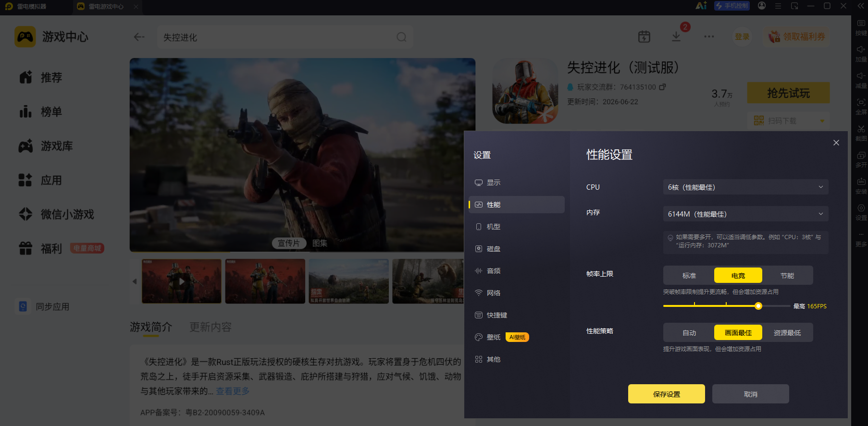Open the user account icon in title bar

pyautogui.click(x=762, y=6)
